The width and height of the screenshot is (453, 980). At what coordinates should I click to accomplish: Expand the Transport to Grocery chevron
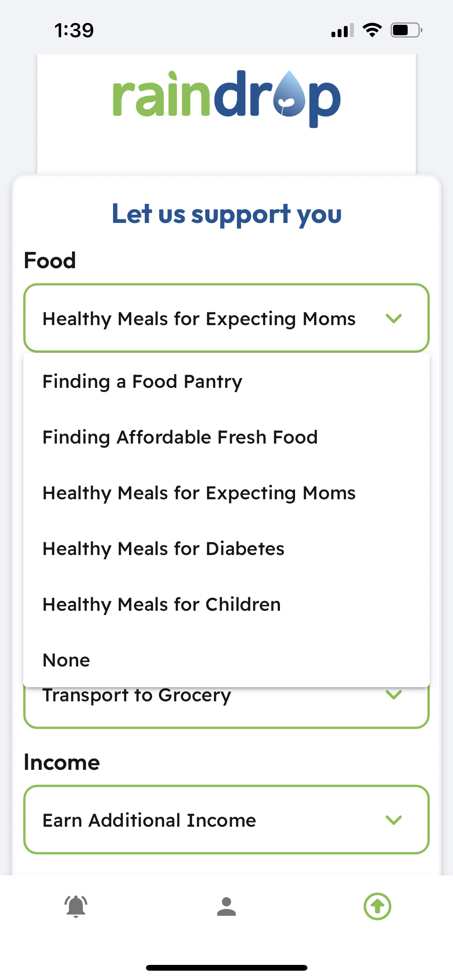pos(394,695)
